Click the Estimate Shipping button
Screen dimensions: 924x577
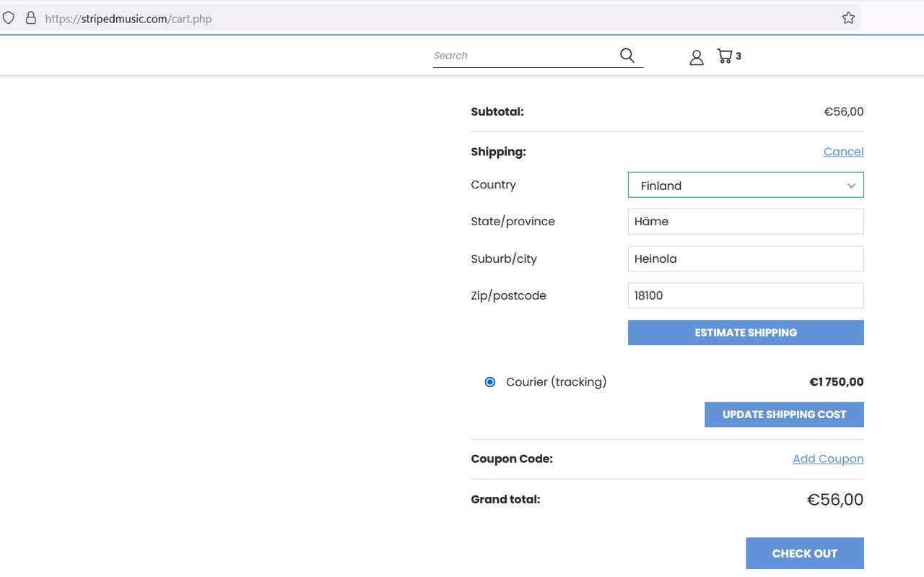pyautogui.click(x=746, y=333)
